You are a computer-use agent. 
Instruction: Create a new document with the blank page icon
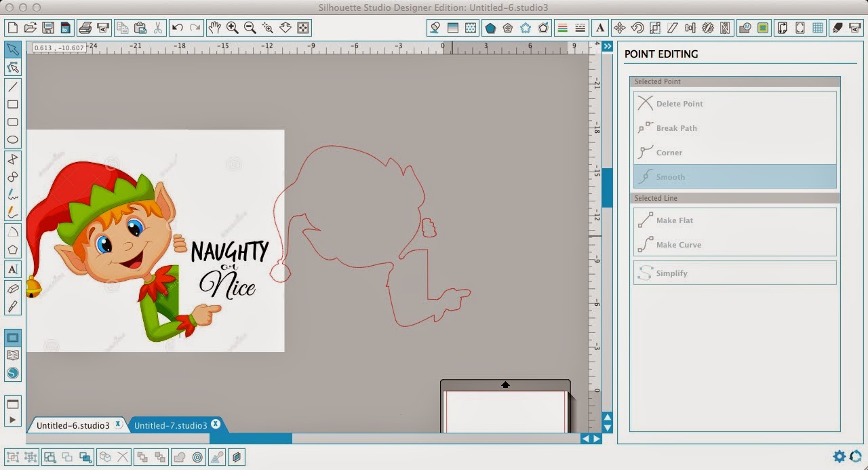[x=12, y=28]
